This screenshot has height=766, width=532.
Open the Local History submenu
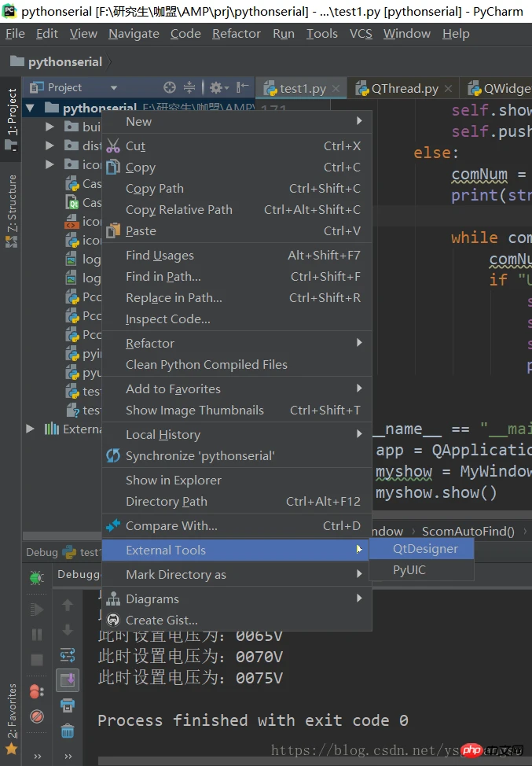pos(237,434)
